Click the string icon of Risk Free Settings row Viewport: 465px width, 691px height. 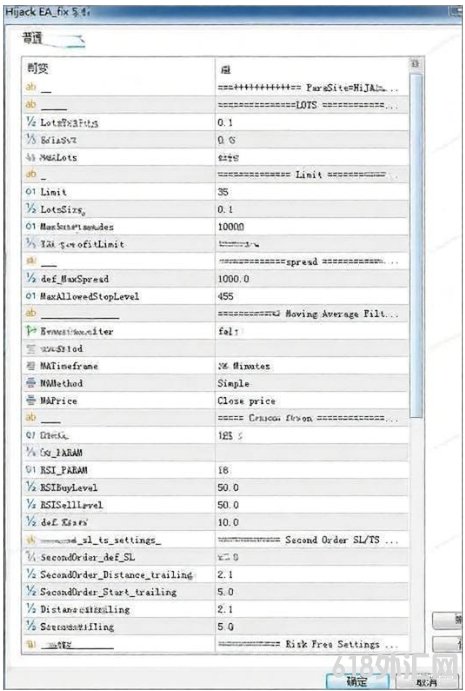(30, 644)
